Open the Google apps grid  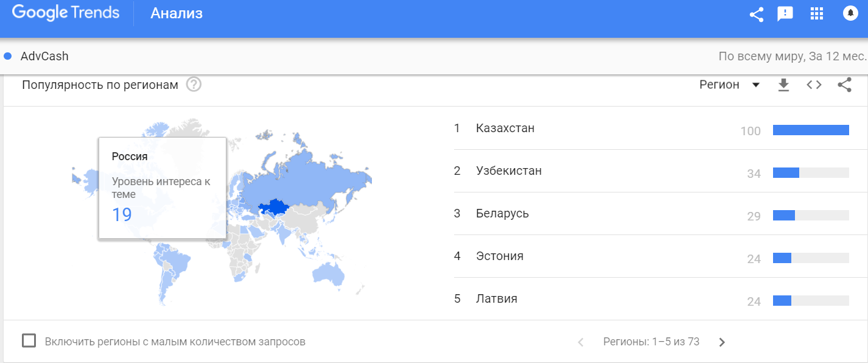click(x=817, y=14)
